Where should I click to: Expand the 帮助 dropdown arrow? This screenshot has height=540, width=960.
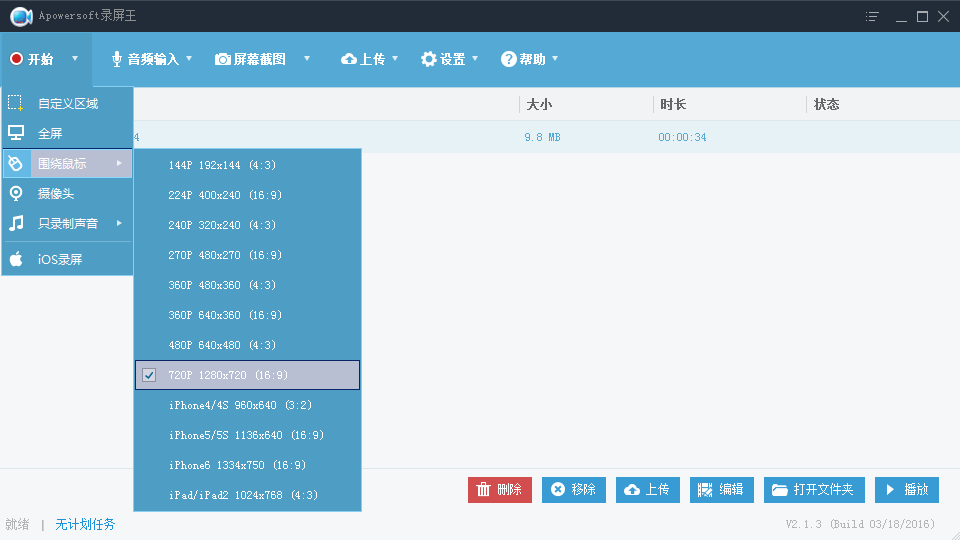click(555, 59)
